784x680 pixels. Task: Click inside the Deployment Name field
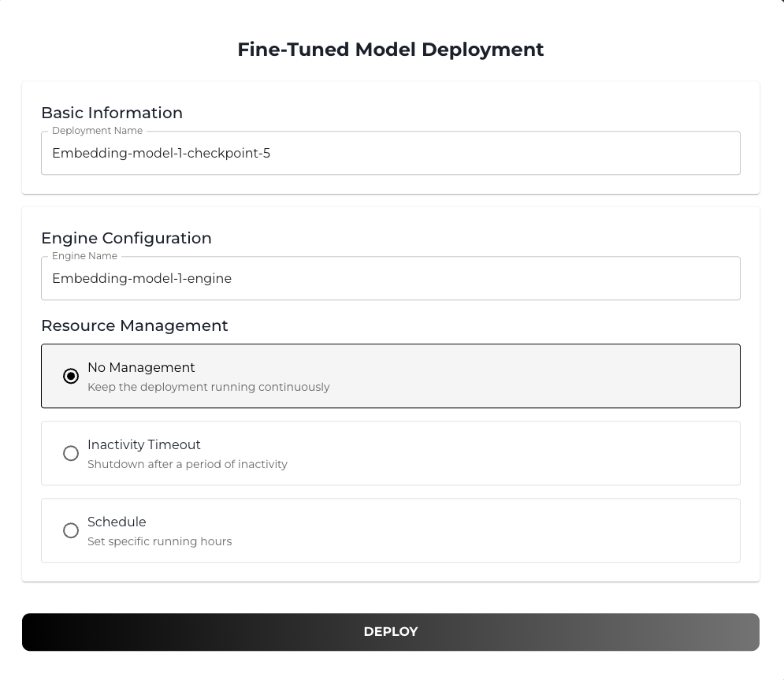click(391, 153)
